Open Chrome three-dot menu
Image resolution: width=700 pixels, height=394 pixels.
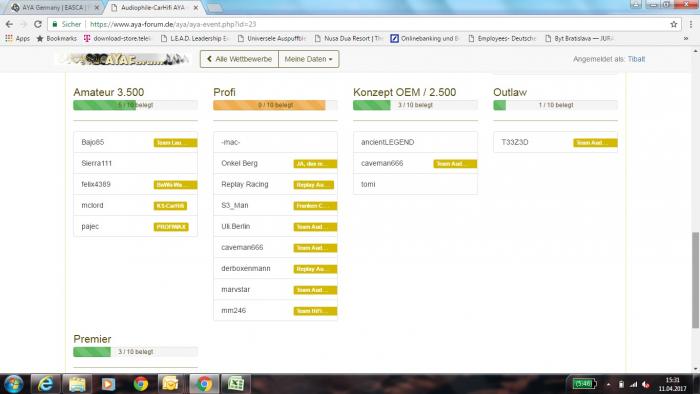coord(691,24)
